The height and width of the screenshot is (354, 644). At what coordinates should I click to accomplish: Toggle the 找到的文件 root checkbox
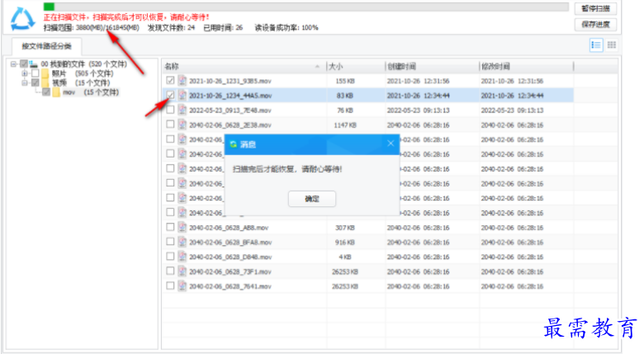24,64
